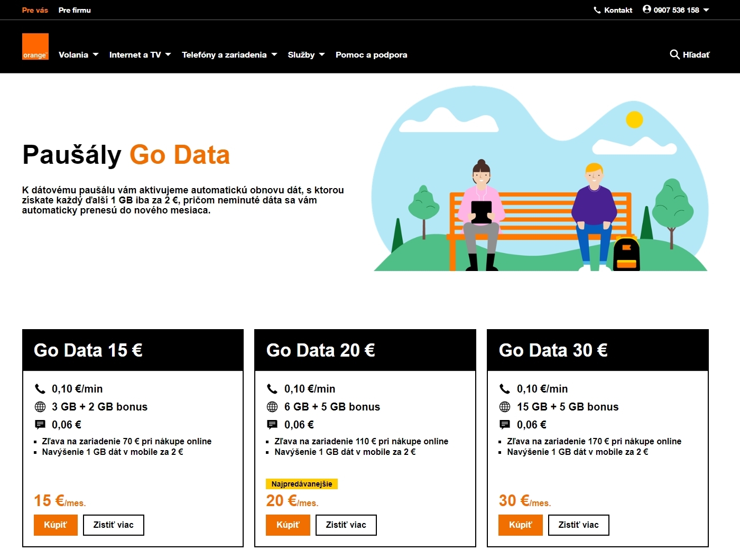Click "Zľava na zariadenie 170 €" line
The image size is (740, 560).
point(594,441)
